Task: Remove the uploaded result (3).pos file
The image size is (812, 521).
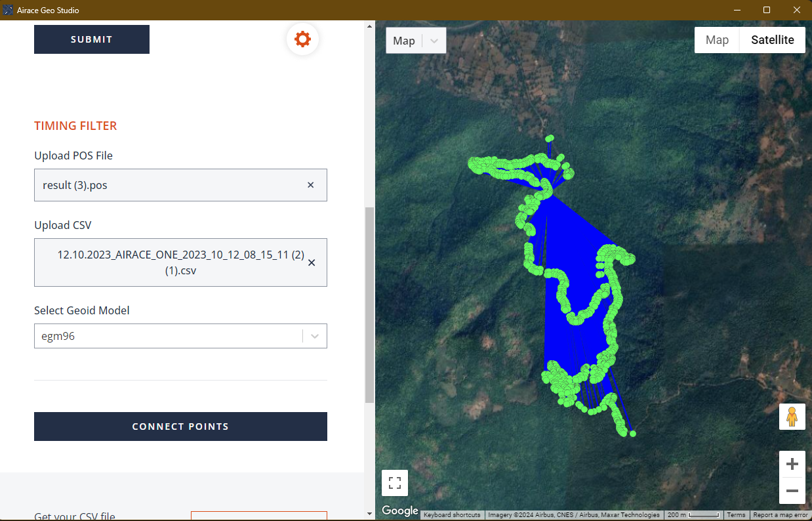Action: 310,184
